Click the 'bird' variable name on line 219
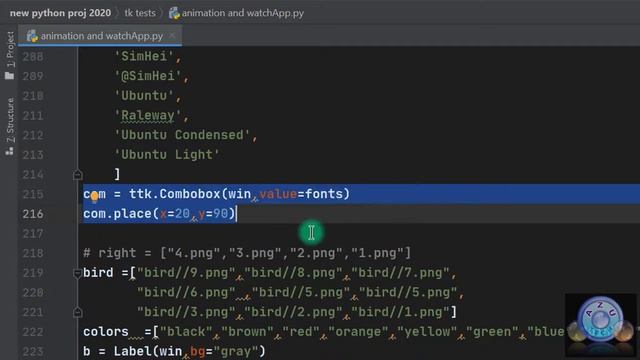Image resolution: width=640 pixels, height=360 pixels. point(98,273)
